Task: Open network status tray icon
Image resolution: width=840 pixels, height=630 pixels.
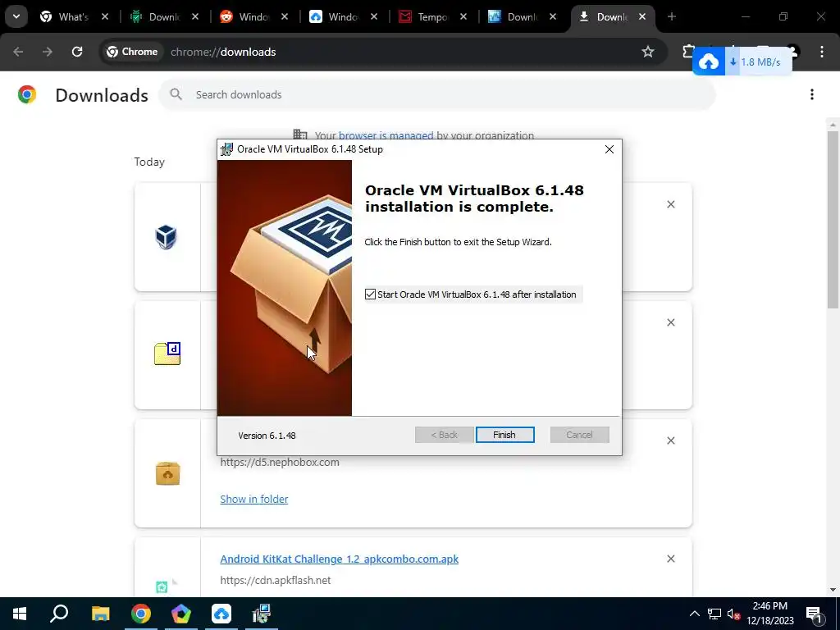Action: [x=714, y=614]
